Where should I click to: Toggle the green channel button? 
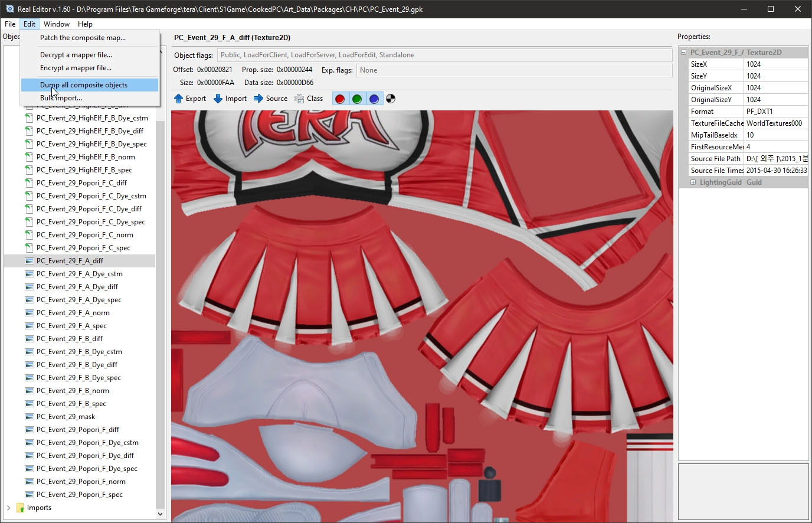(x=357, y=99)
